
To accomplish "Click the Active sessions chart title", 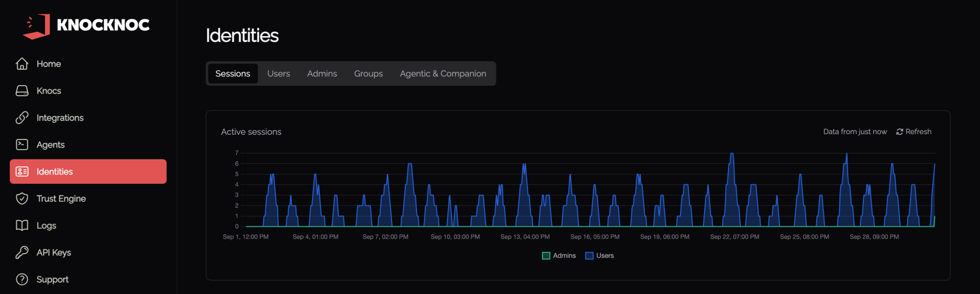I will 251,132.
